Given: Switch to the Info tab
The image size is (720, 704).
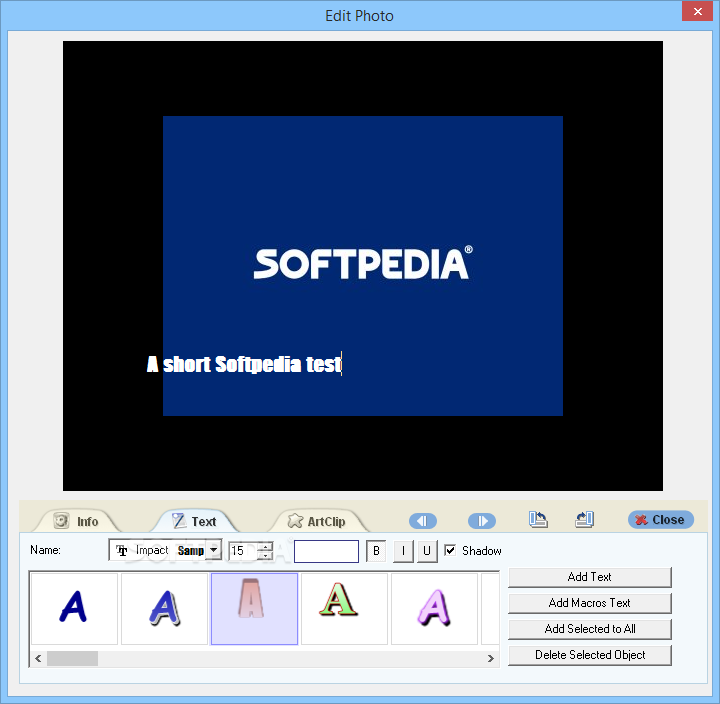Looking at the screenshot, I should (76, 521).
